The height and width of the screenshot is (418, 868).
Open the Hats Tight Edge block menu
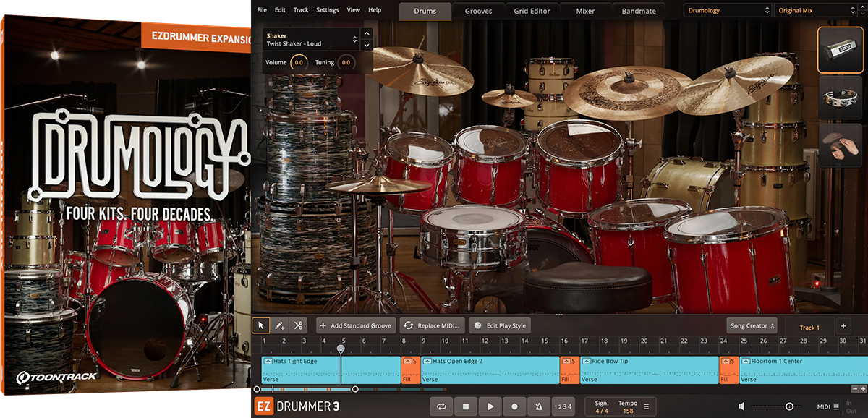pyautogui.click(x=268, y=360)
